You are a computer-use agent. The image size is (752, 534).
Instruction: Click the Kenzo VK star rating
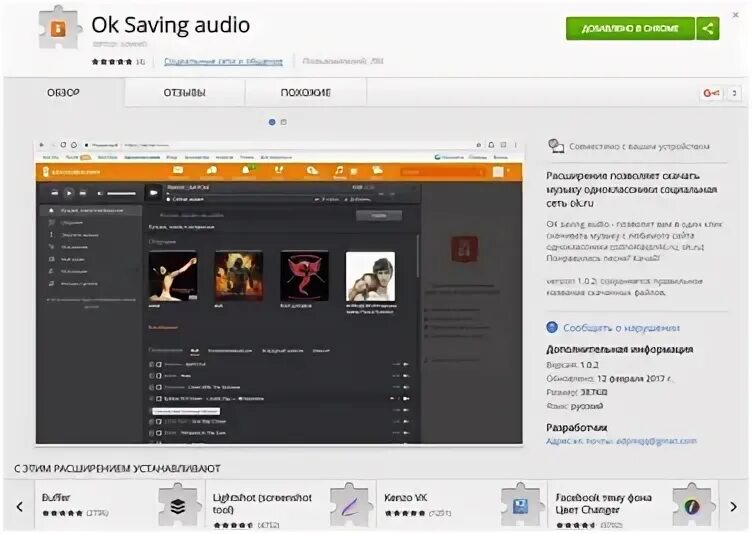click(x=405, y=513)
